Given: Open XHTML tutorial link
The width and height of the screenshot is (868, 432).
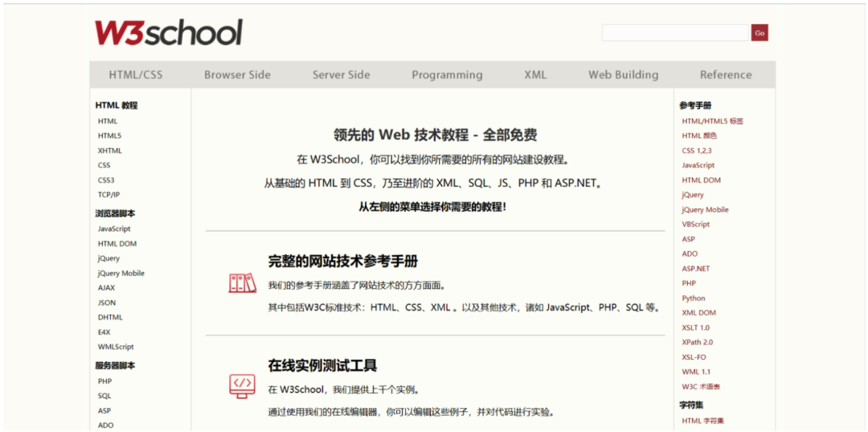Looking at the screenshot, I should tap(109, 150).
